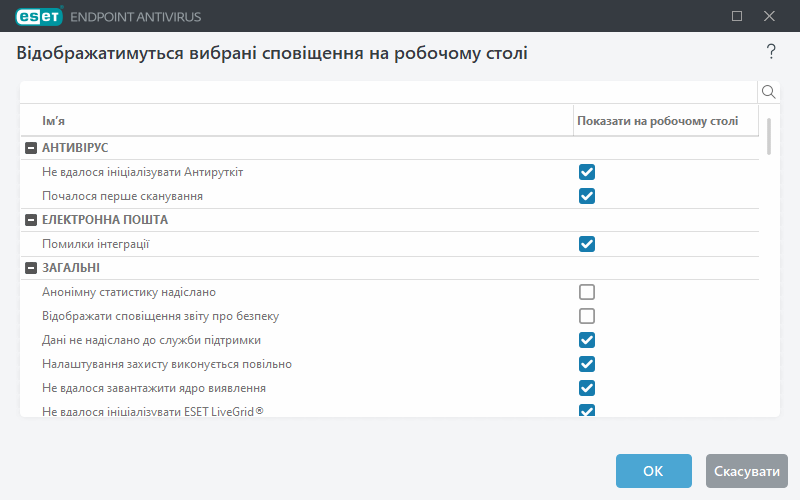
Task: Select 'Почалося перше сканування' row text
Action: pos(122,196)
